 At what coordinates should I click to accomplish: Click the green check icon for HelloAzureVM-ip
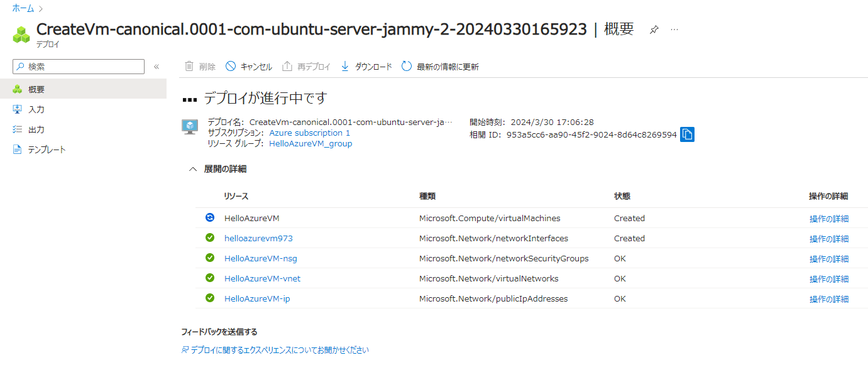tap(210, 298)
